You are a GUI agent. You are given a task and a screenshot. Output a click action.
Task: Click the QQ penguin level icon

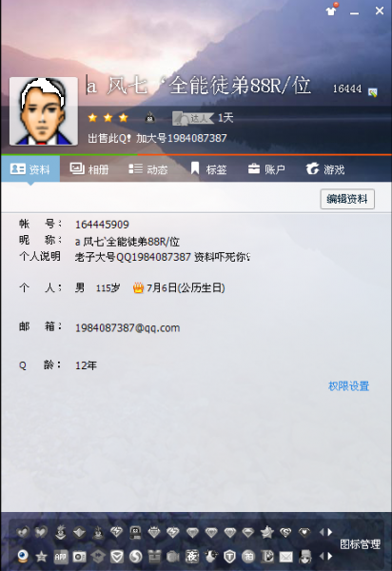pyautogui.click(x=150, y=117)
